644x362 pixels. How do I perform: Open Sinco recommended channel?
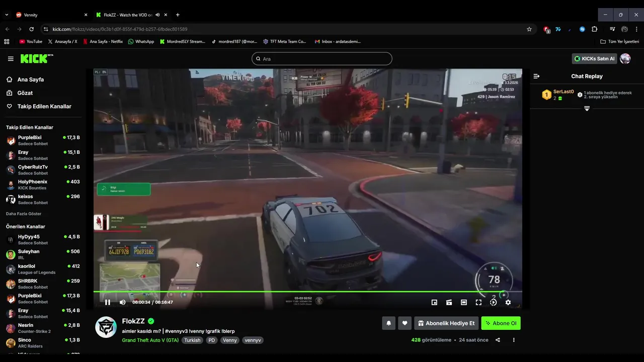click(43, 343)
